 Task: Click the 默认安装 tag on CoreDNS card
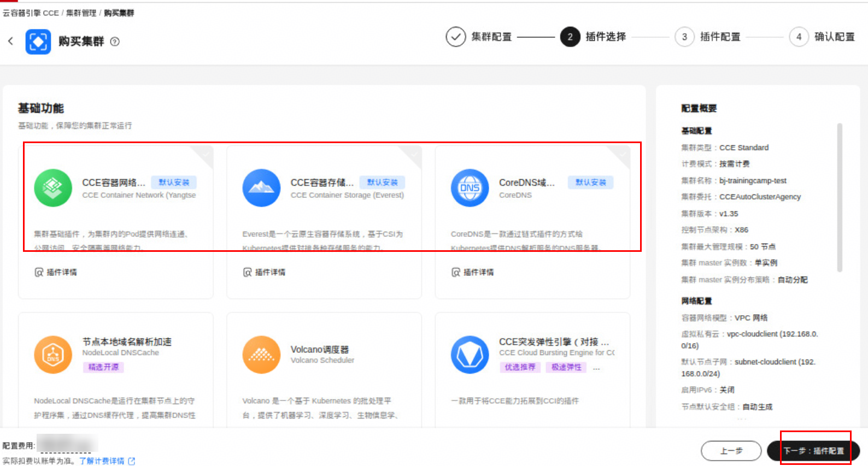pos(590,182)
